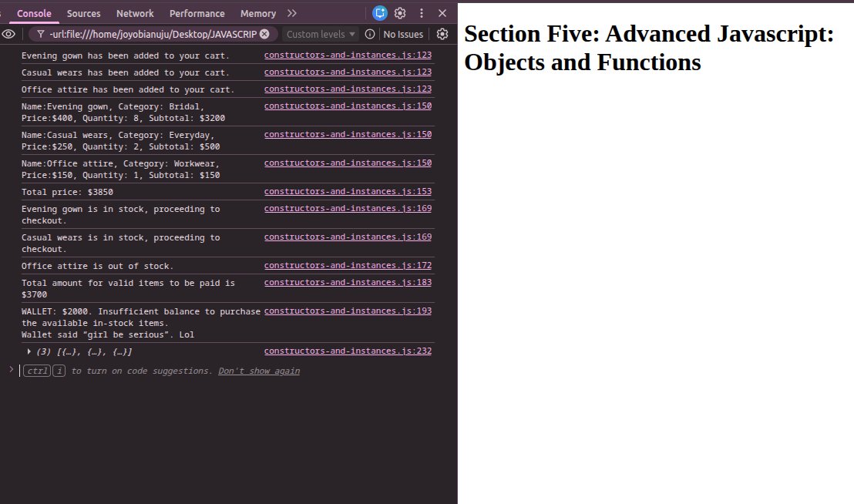This screenshot has height=504, width=854.
Task: Click 'Office attire is out of stock.' text
Action: [97, 266]
